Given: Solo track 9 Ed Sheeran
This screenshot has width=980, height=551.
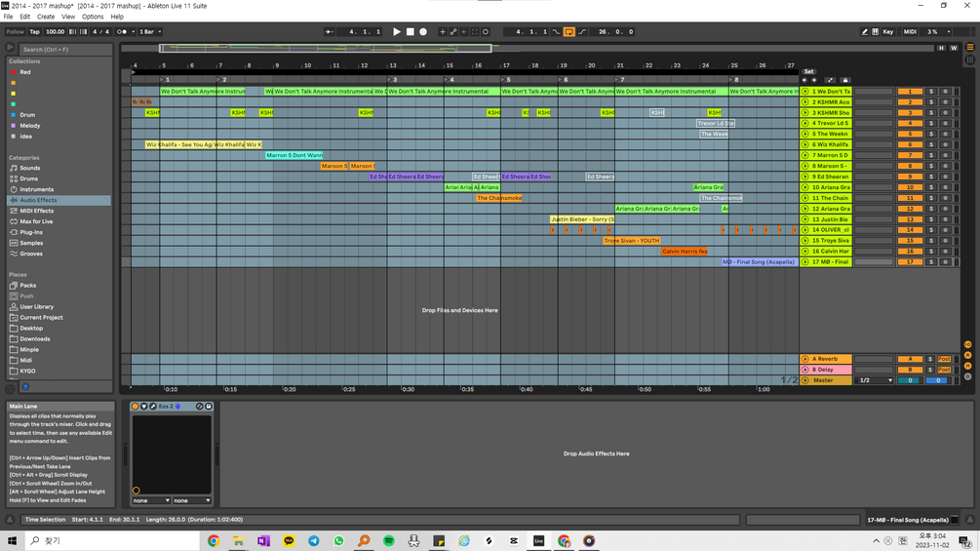Looking at the screenshot, I should [930, 177].
